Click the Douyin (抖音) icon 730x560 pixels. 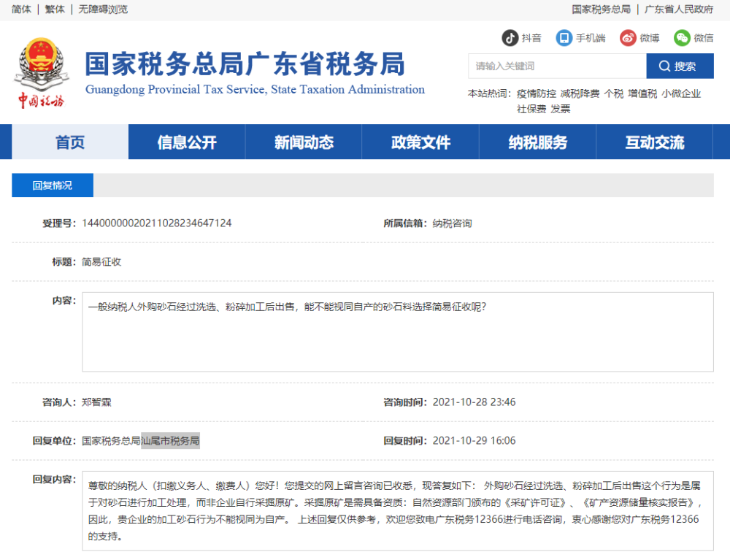pyautogui.click(x=510, y=38)
